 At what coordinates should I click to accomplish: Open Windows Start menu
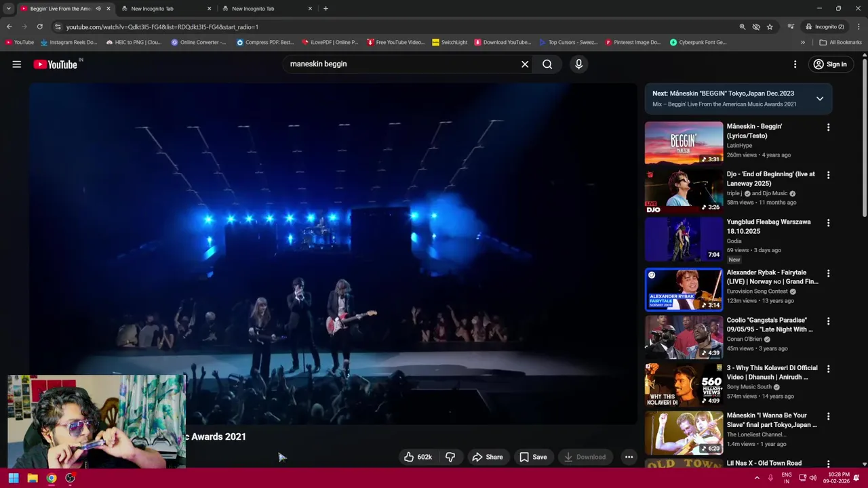(x=14, y=478)
